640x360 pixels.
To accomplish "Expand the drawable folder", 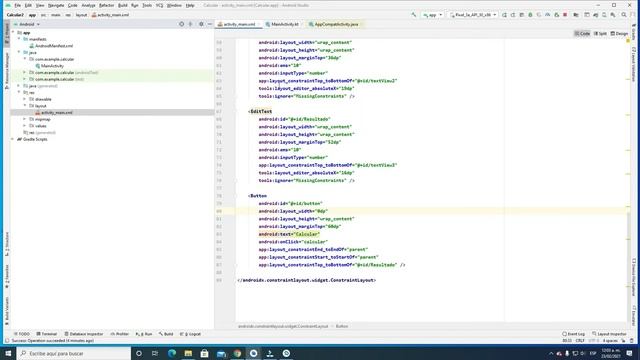I will 24,99.
